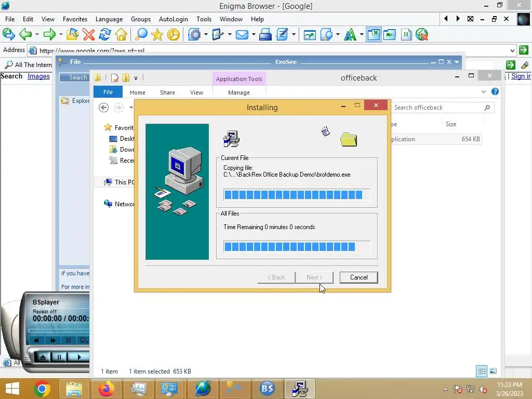
Task: Click large icons view button in status bar
Action: coord(494,371)
